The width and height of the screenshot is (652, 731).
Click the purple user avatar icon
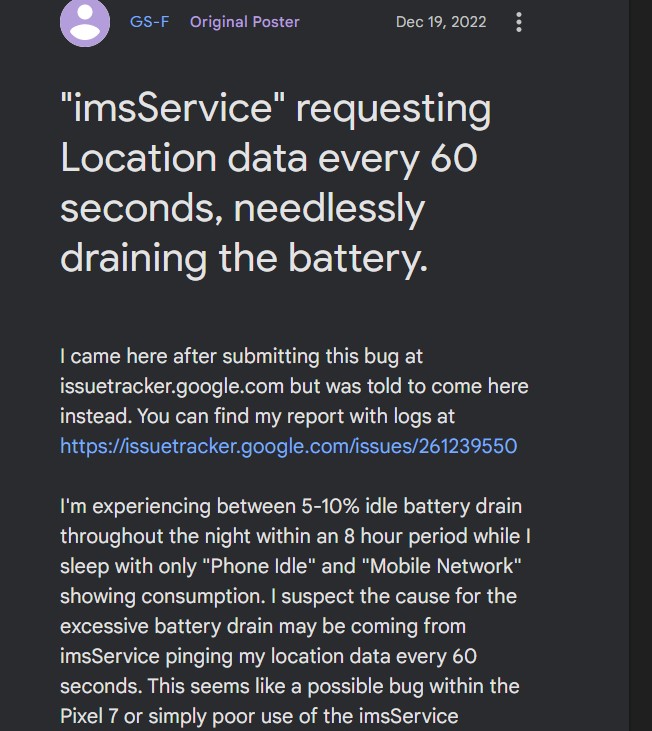pyautogui.click(x=85, y=22)
